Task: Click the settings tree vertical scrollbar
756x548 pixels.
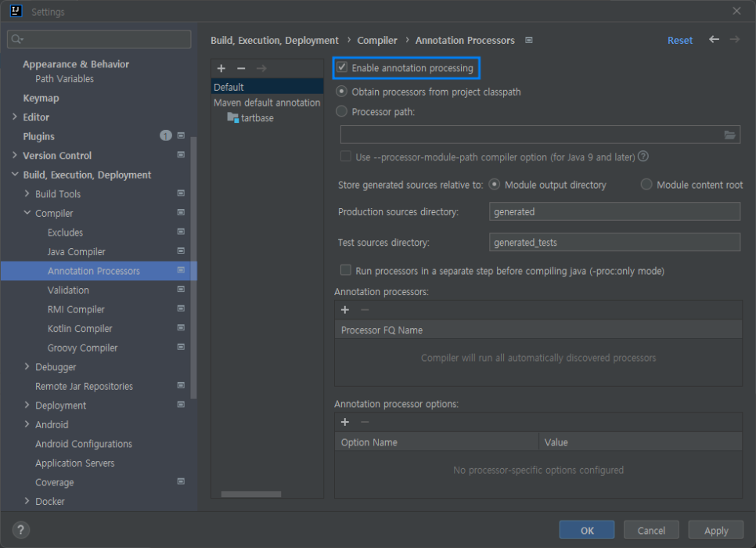Action: (x=193, y=268)
